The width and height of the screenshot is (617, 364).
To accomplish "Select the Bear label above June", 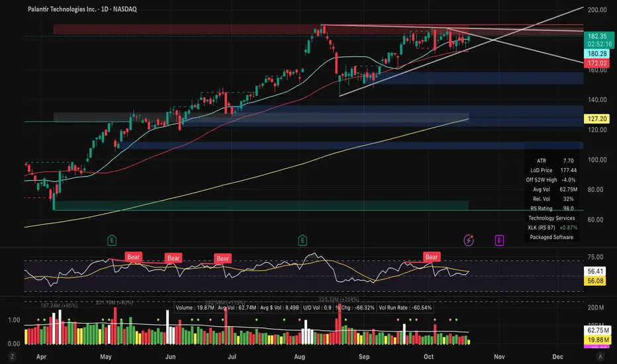I will pyautogui.click(x=173, y=258).
